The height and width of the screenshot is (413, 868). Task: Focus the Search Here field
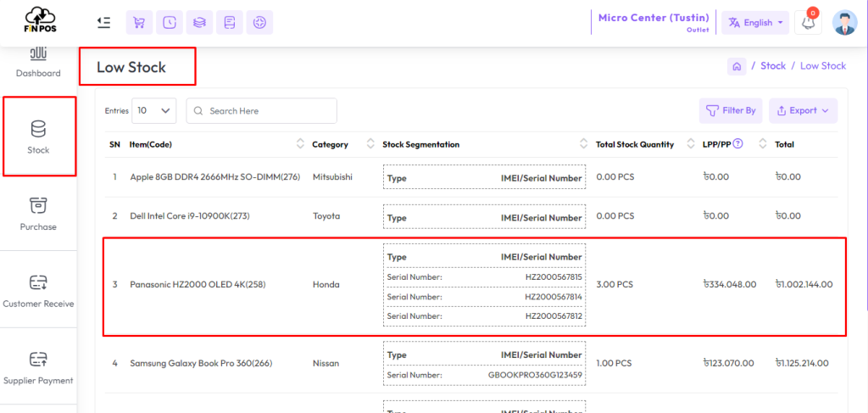point(261,111)
